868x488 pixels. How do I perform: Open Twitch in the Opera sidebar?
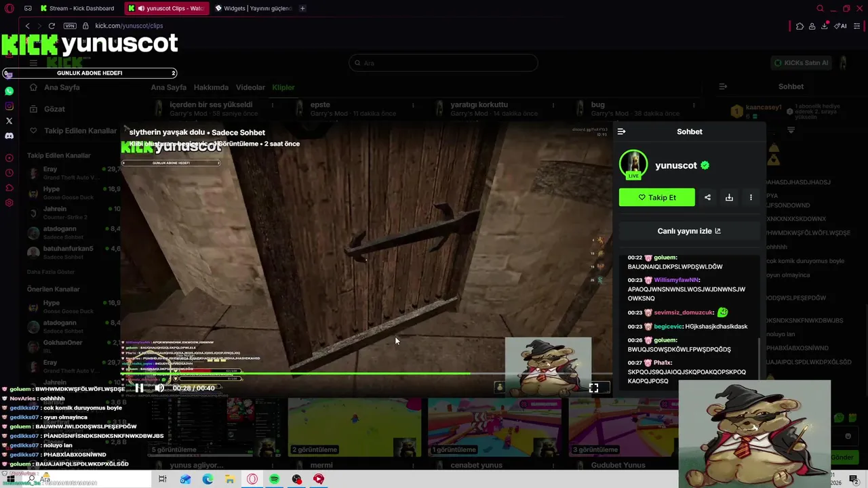coord(9,75)
